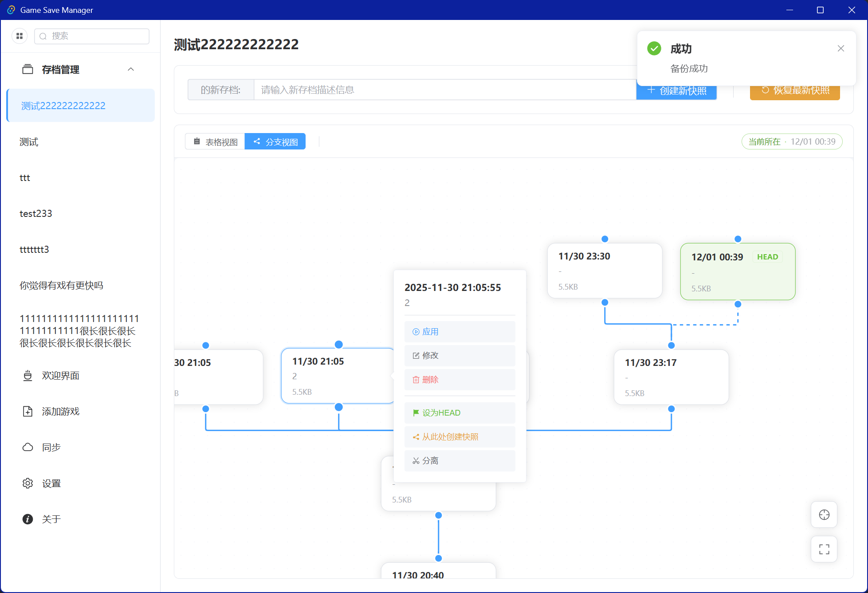Screen dimensions: 868x593
Task: Click the grid menu icon beside search
Action: tap(20, 36)
